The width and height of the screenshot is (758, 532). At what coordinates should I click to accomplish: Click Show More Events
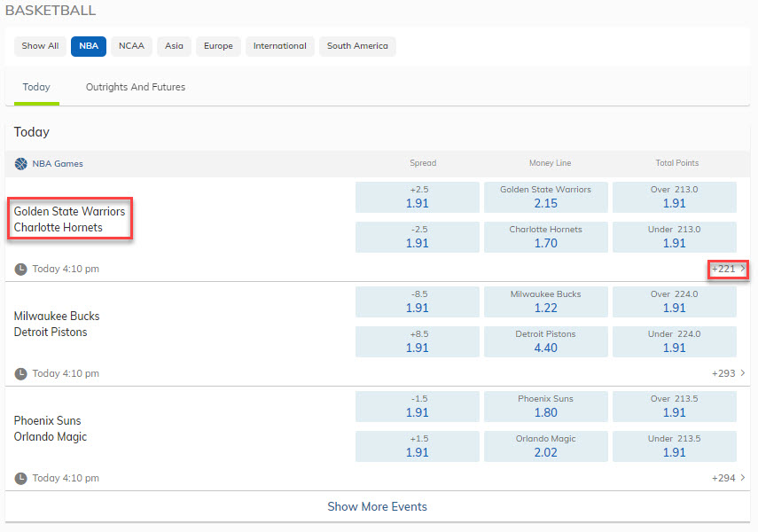pos(377,507)
